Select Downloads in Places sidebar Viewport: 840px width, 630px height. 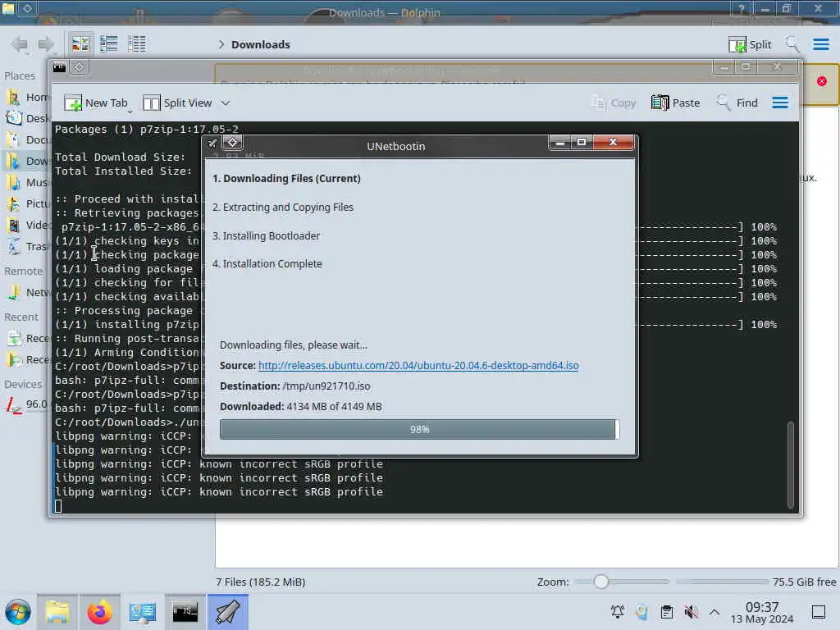click(x=27, y=162)
